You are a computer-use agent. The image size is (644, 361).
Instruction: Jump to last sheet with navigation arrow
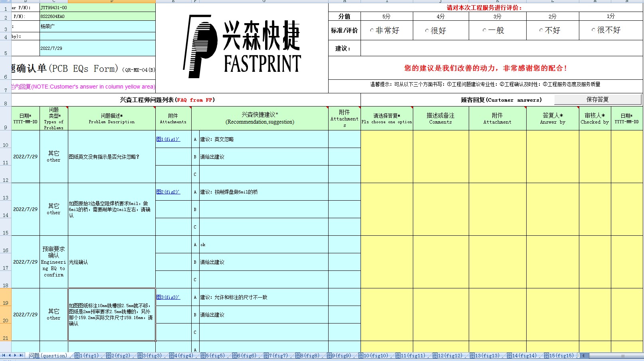[x=21, y=355]
